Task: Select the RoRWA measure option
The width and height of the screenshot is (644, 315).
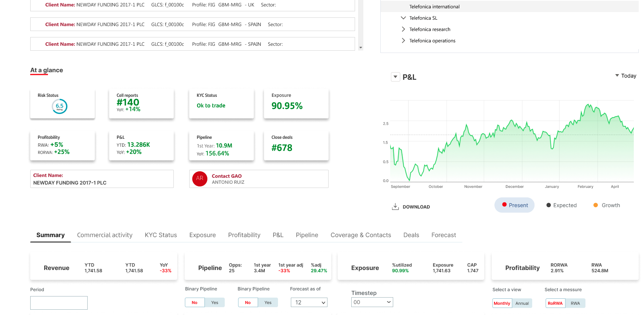Action: (555, 303)
